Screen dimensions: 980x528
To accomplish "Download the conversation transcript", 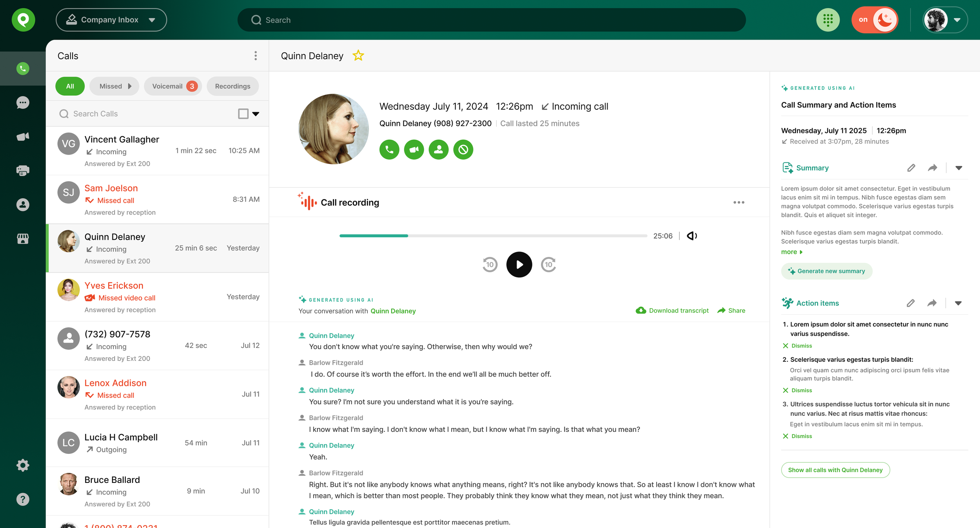I will [672, 310].
